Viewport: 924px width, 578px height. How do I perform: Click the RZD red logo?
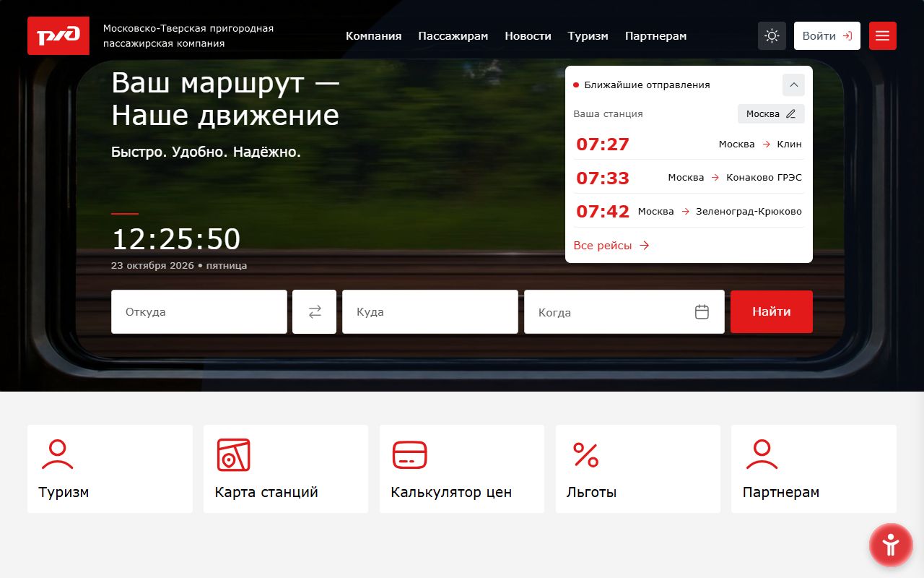pos(58,35)
